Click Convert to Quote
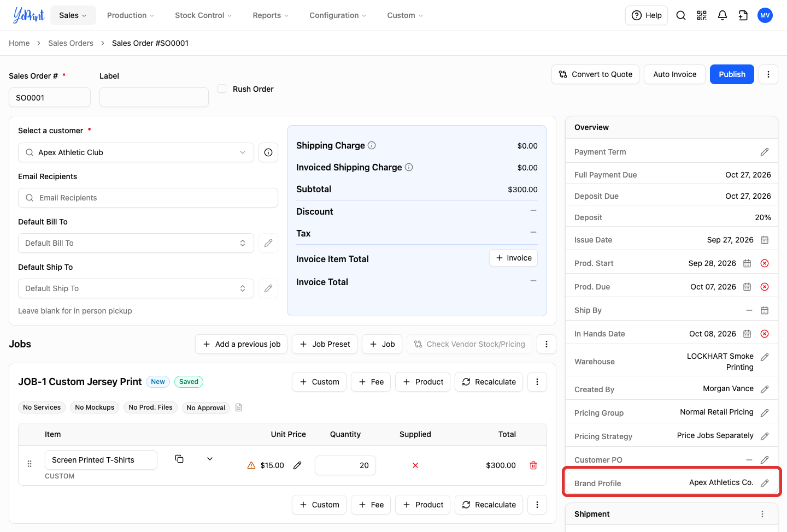The width and height of the screenshot is (787, 532). click(596, 74)
